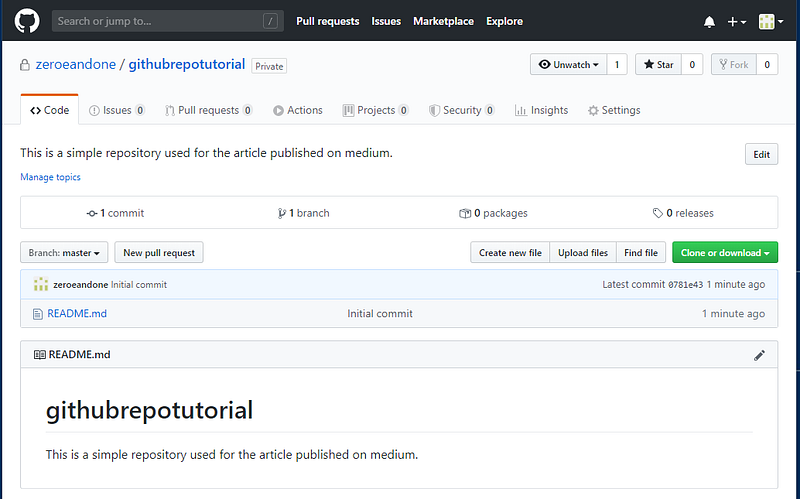The image size is (800, 499).
Task: Click New pull request button
Action: point(159,253)
